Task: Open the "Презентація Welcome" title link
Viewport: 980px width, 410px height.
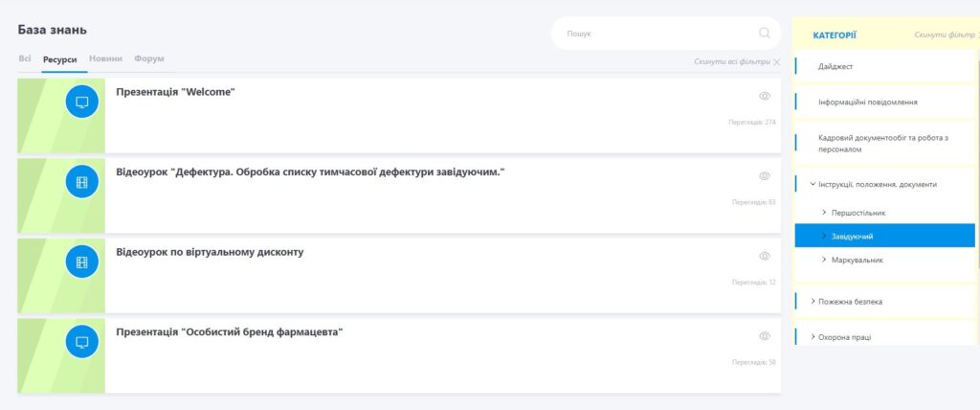Action: tap(175, 92)
